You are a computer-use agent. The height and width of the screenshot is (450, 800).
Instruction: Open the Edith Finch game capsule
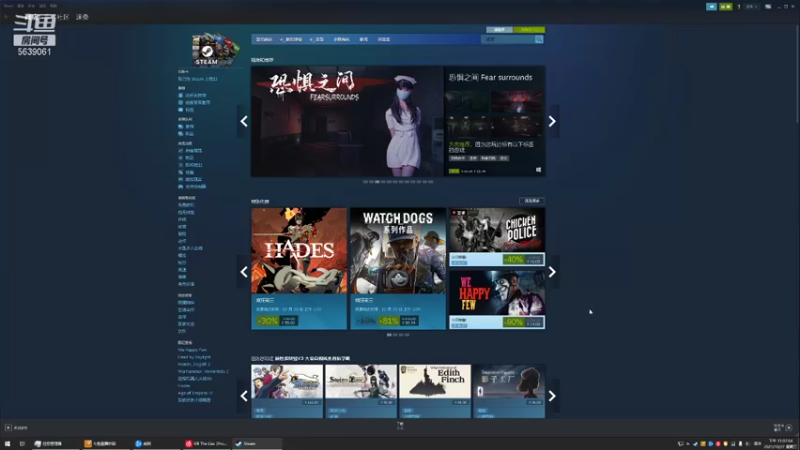(x=435, y=391)
